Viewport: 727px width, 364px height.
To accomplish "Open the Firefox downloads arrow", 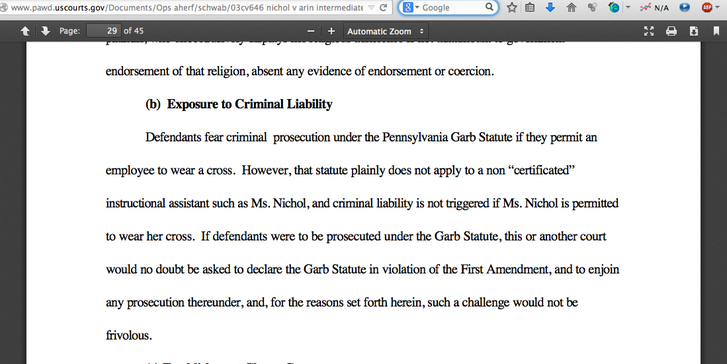I will click(550, 7).
